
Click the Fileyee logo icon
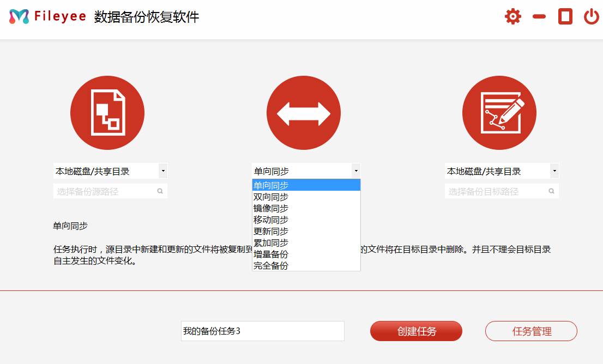tap(20, 16)
